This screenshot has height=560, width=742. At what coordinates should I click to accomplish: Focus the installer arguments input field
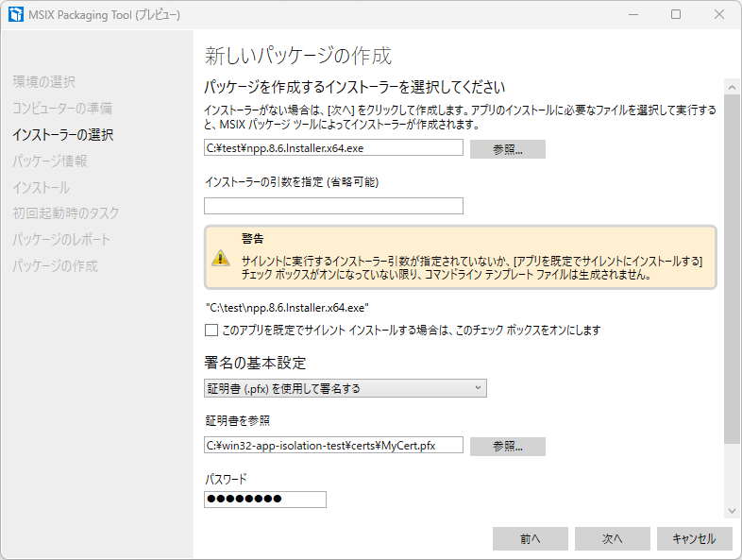point(333,206)
